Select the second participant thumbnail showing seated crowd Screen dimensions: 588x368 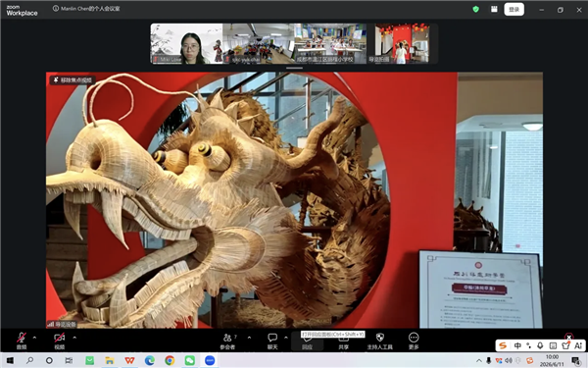coord(259,43)
